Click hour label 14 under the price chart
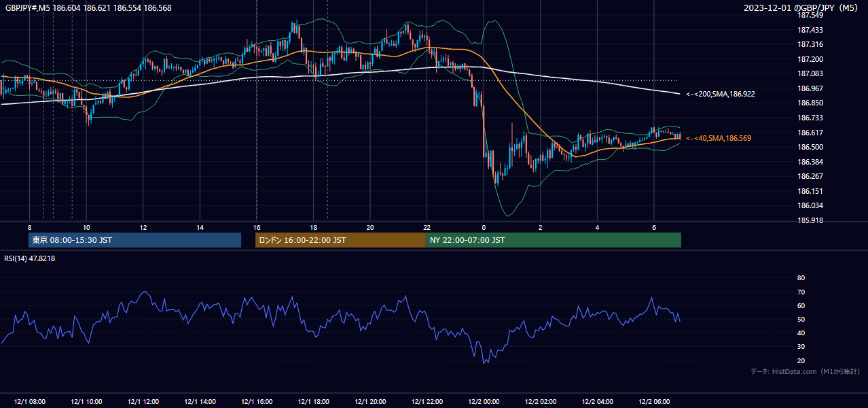 point(200,227)
